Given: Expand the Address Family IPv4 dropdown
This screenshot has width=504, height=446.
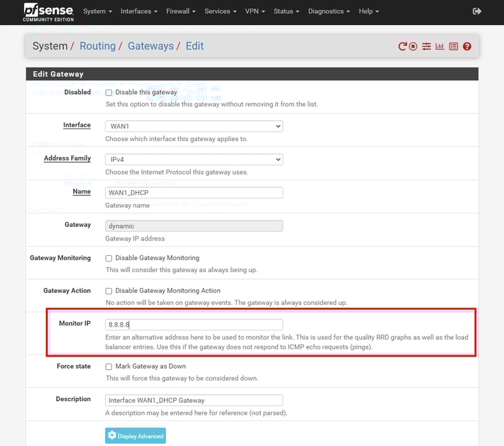Looking at the screenshot, I should [193, 159].
